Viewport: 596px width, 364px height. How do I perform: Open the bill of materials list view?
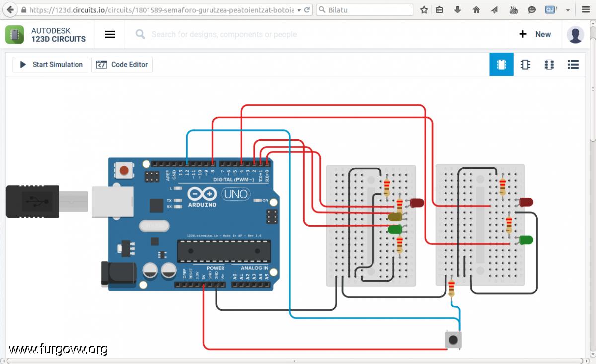pos(573,65)
